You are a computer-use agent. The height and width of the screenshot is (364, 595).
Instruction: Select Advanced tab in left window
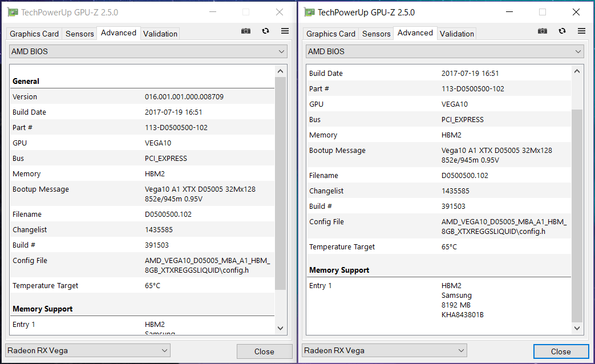click(119, 33)
